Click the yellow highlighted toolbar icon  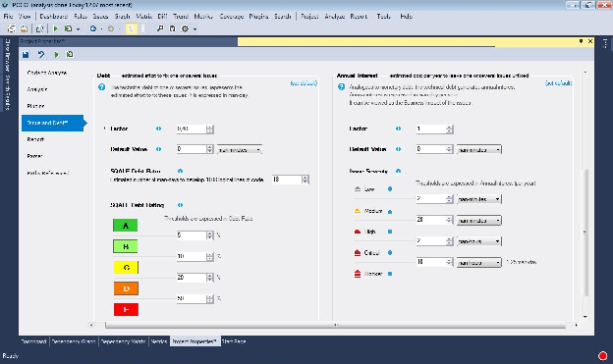132,28
